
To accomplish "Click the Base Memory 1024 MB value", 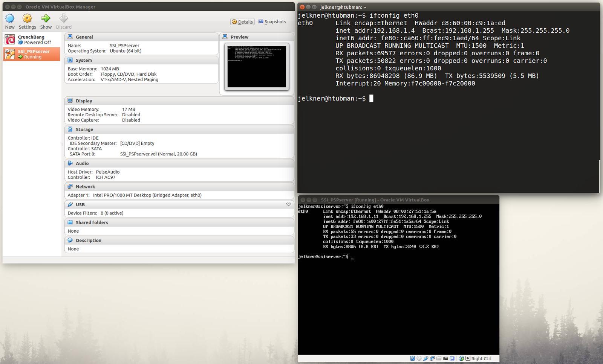I will [110, 69].
